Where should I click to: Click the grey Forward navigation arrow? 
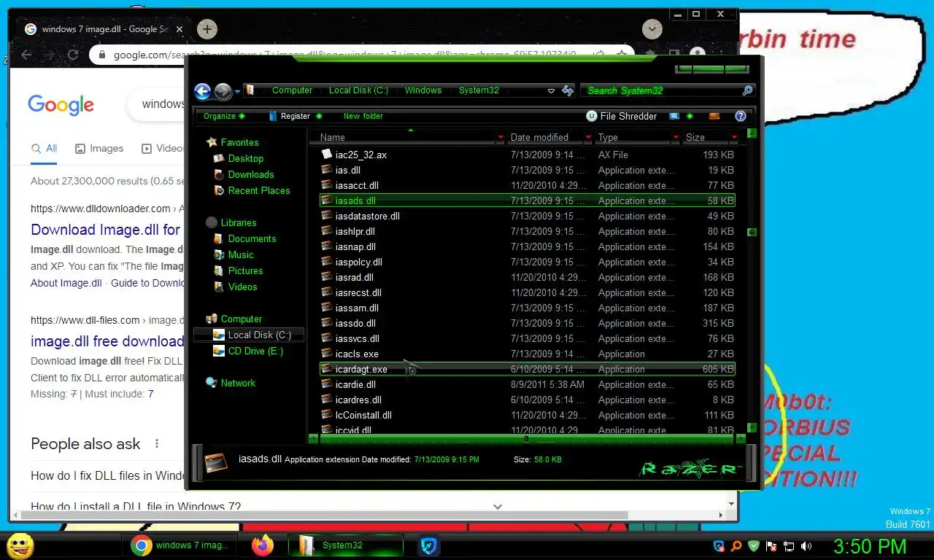click(223, 91)
